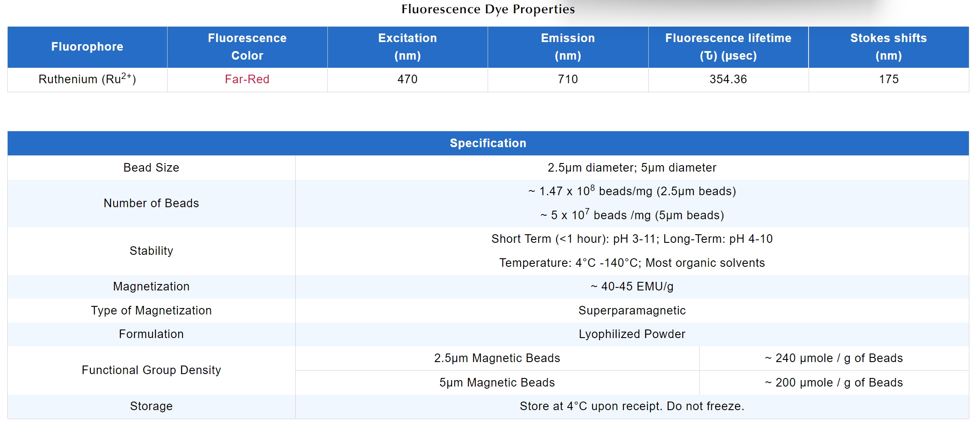The width and height of the screenshot is (980, 429).
Task: Click the Far-Red fluorescence color text
Action: [x=247, y=79]
